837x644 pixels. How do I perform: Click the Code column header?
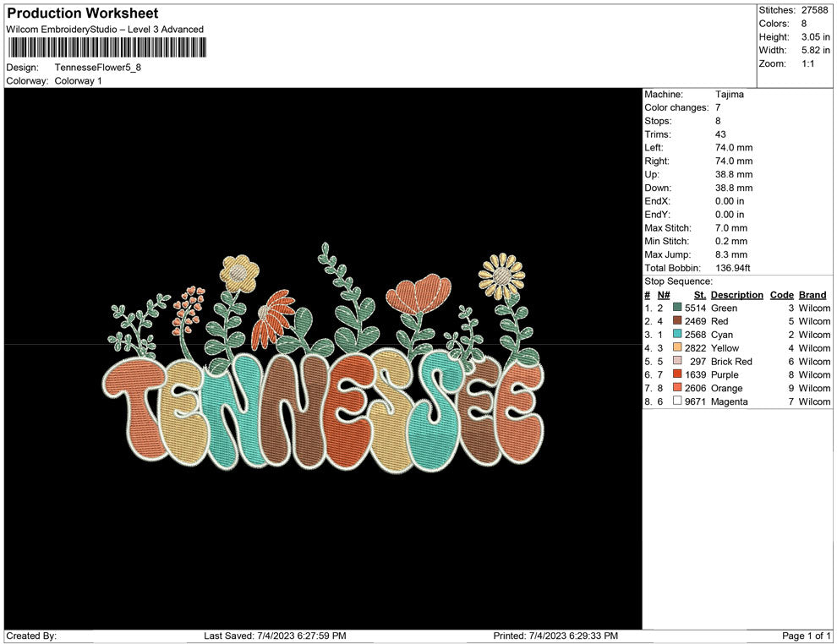point(781,295)
